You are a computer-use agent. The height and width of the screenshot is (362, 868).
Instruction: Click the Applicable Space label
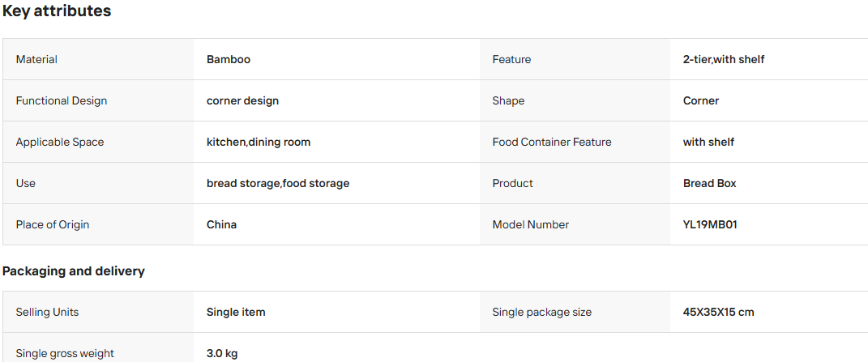[x=60, y=143]
